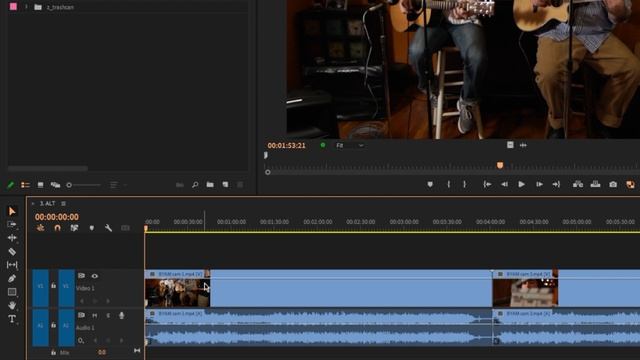Click the Extract button in program monitor
This screenshot has width=640, height=360.
tap(596, 184)
